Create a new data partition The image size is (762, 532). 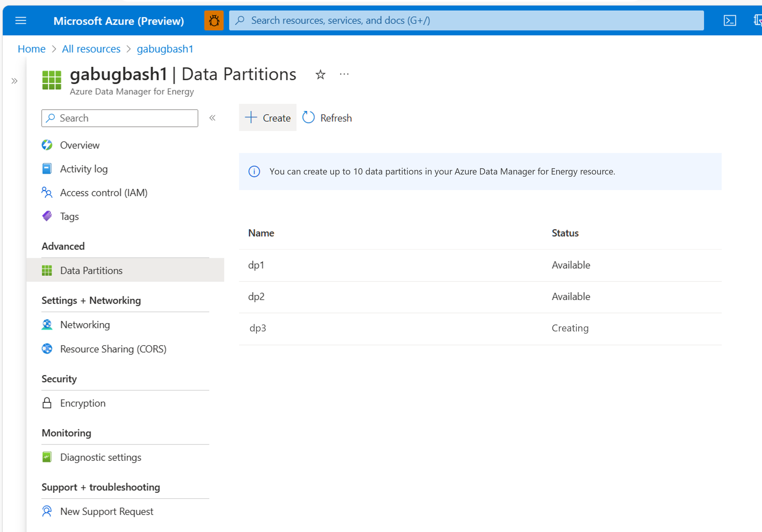click(267, 117)
